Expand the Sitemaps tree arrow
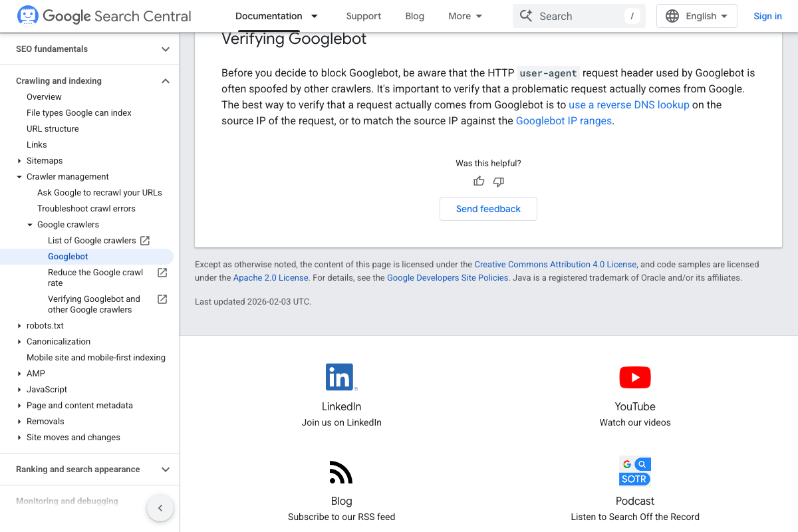798x532 pixels. click(19, 161)
